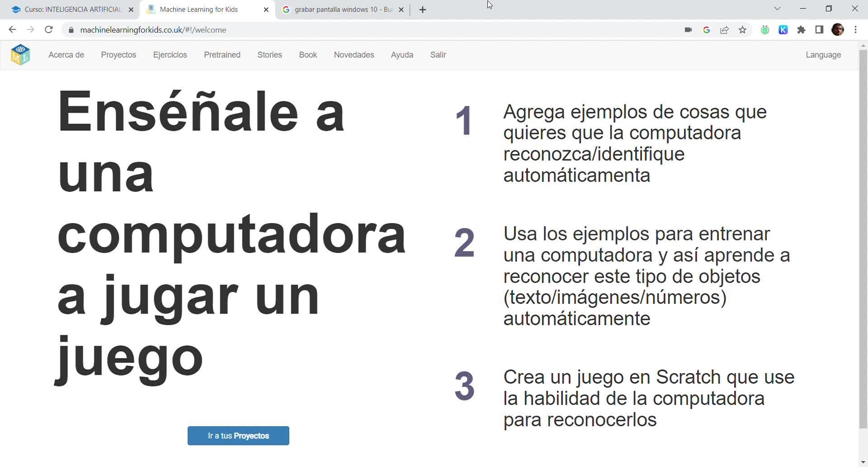Open the Language selector

click(823, 55)
